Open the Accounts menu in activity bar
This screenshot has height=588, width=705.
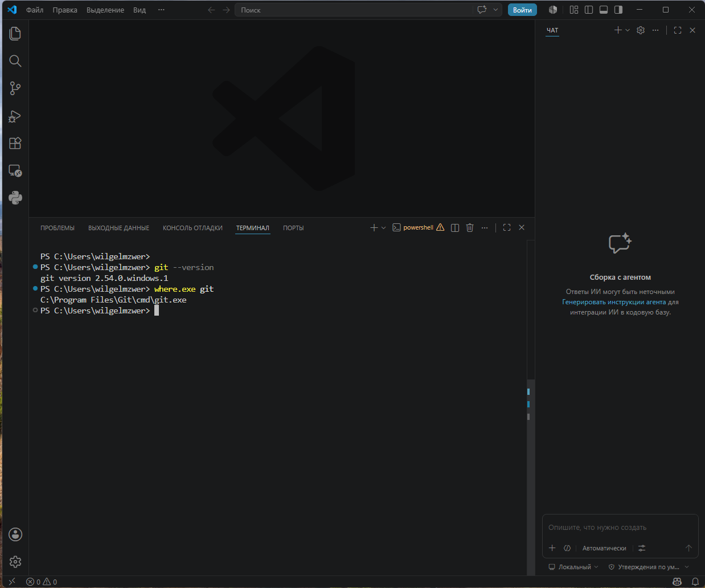point(15,534)
